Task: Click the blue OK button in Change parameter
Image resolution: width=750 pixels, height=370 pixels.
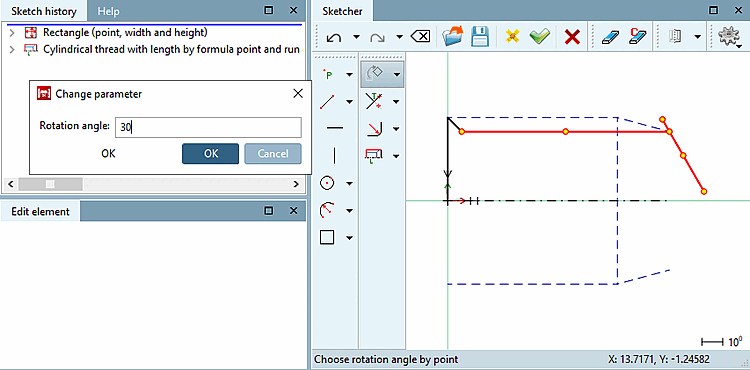Action: pos(210,153)
